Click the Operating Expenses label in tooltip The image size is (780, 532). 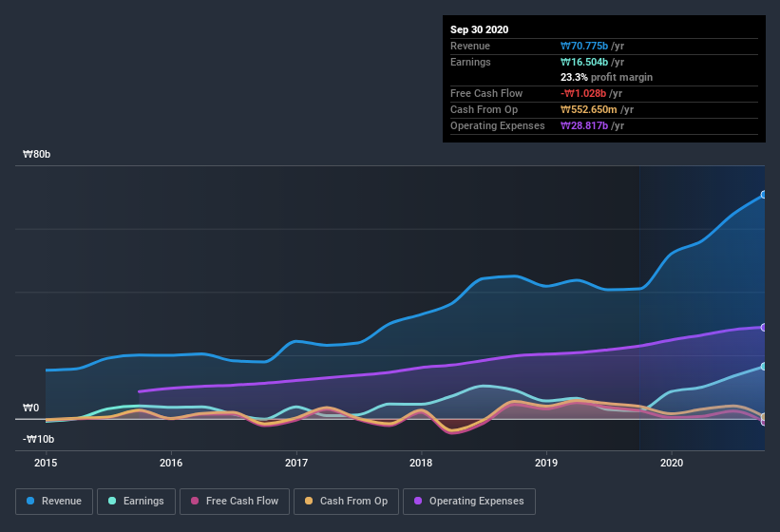click(497, 125)
